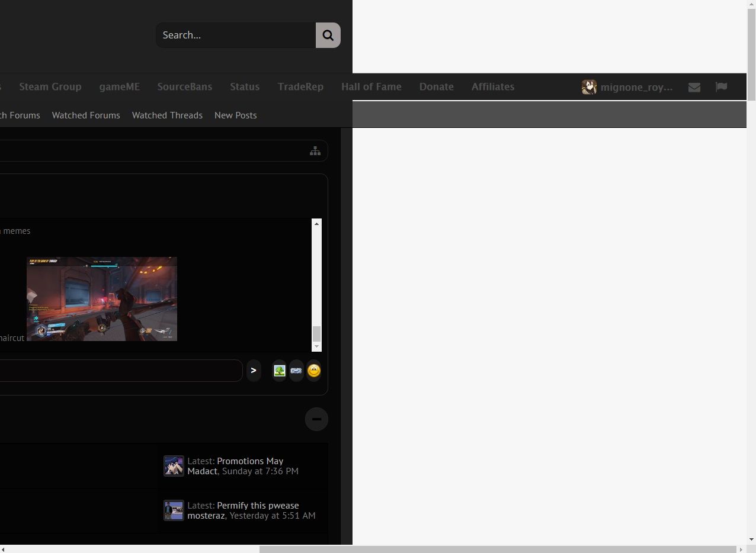
Task: Insert link using shoutbox chain icon
Action: (x=296, y=371)
